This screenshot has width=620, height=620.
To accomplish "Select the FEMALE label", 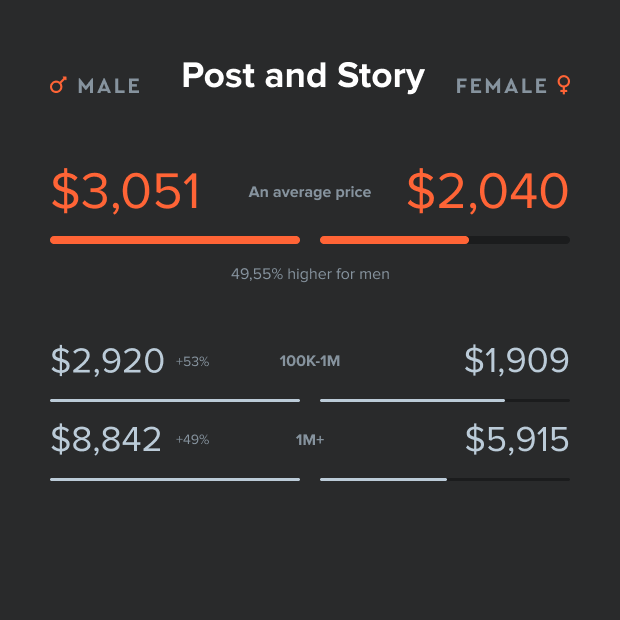I will coord(501,86).
